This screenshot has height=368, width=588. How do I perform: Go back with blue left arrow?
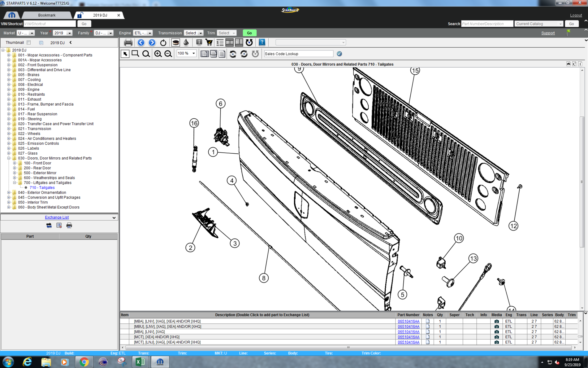pos(141,42)
